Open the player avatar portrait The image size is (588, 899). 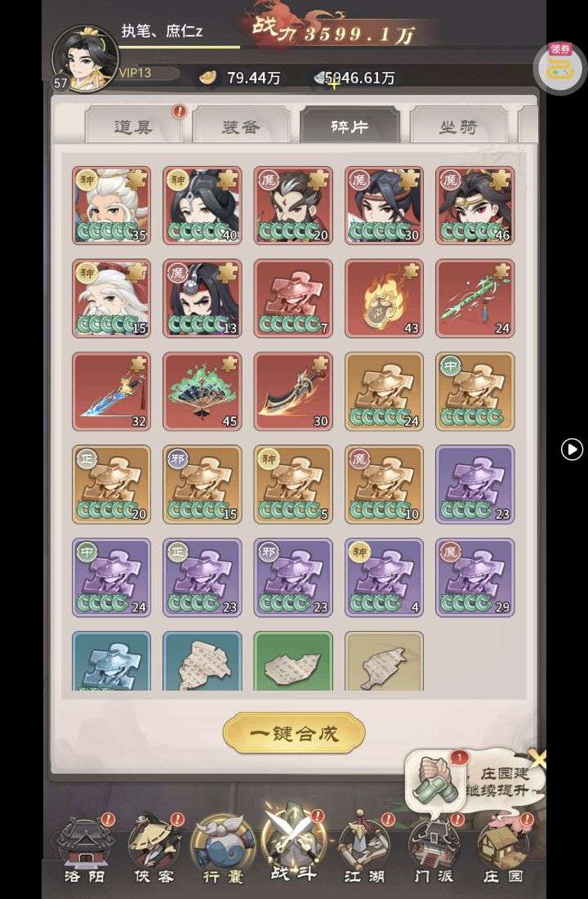pyautogui.click(x=85, y=59)
